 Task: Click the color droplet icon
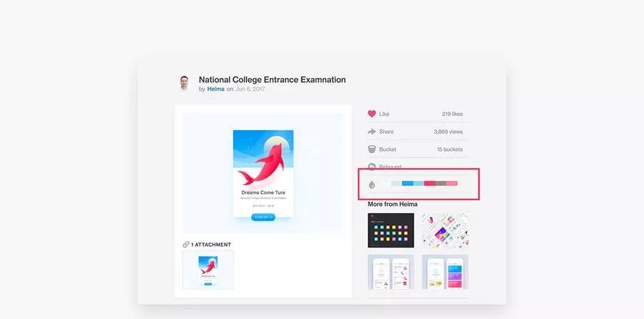[371, 185]
